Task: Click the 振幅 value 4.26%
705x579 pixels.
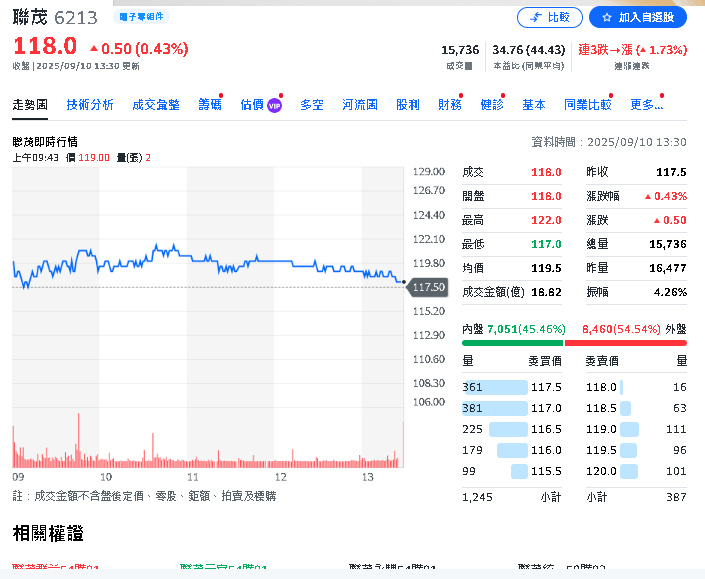Action: (x=670, y=292)
